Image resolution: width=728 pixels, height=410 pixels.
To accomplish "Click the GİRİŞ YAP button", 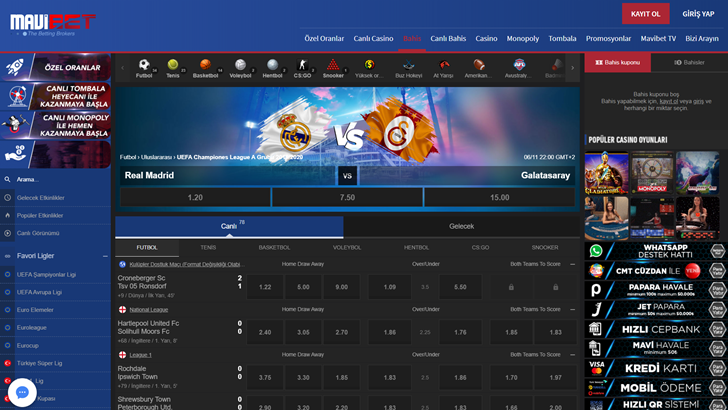I will 698,14.
